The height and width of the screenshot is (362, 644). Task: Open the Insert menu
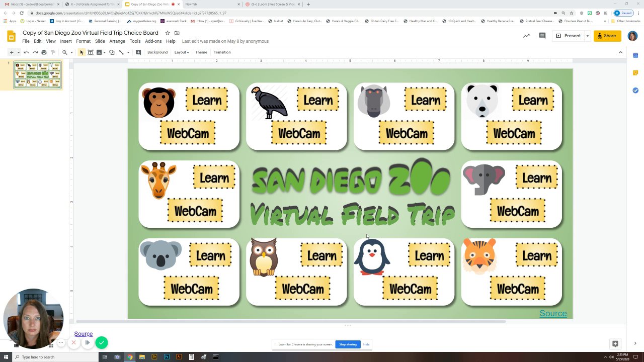(66, 41)
